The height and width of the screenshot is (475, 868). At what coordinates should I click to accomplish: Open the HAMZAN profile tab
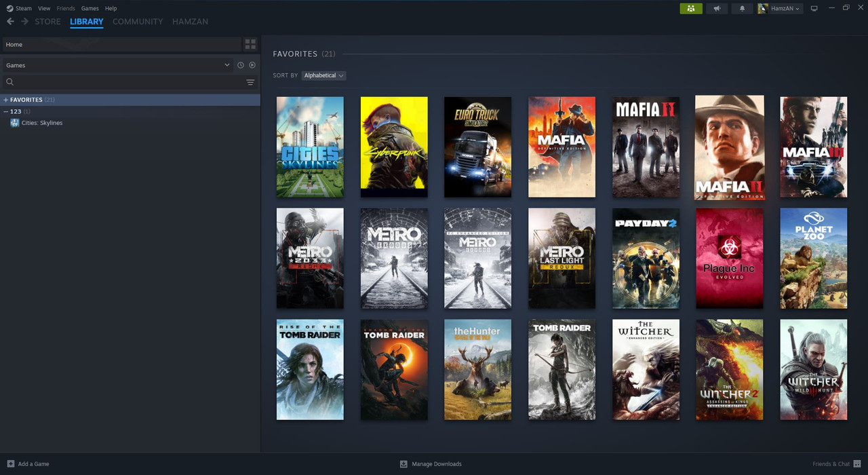pos(190,22)
